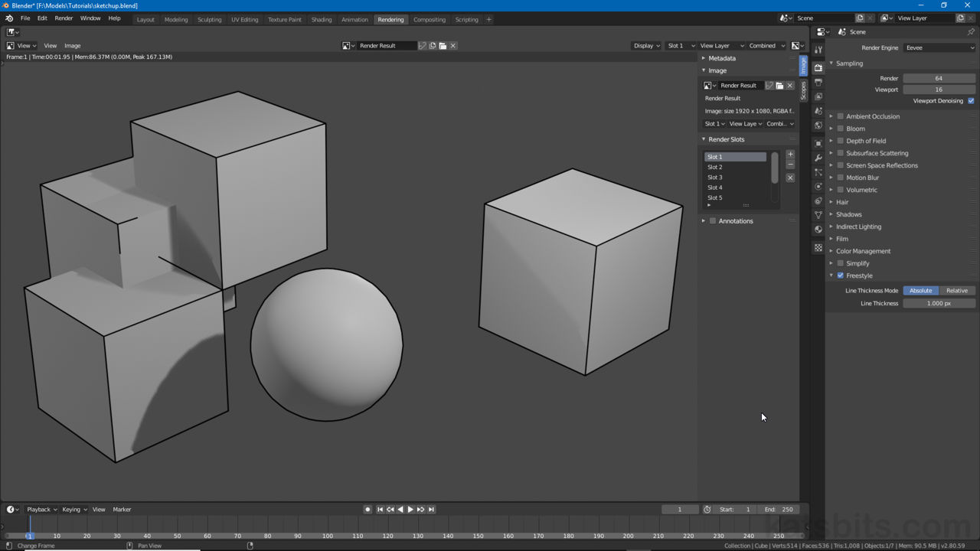Open the Playback dropdown in timeline
The height and width of the screenshot is (551, 980).
[x=42, y=510]
